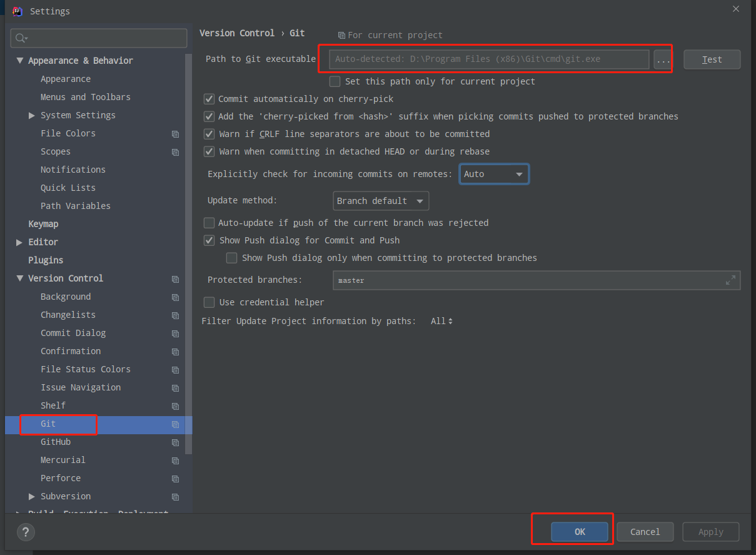This screenshot has height=555, width=756.
Task: Collapse the Appearance & Behavior section
Action: coord(19,61)
